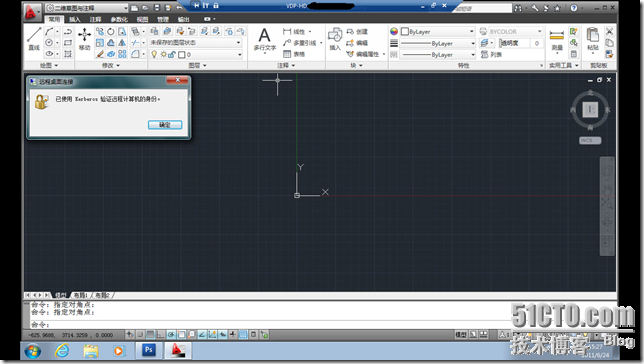Select the Polyline tool

pyautogui.click(x=68, y=32)
